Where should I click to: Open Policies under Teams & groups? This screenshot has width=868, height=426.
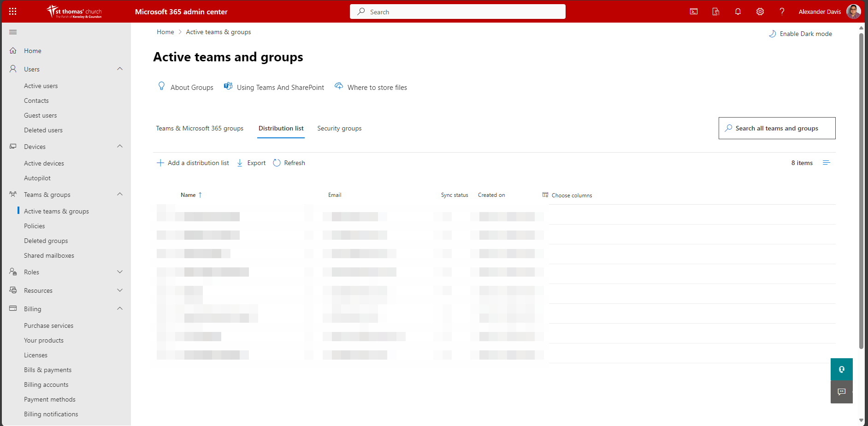[35, 226]
